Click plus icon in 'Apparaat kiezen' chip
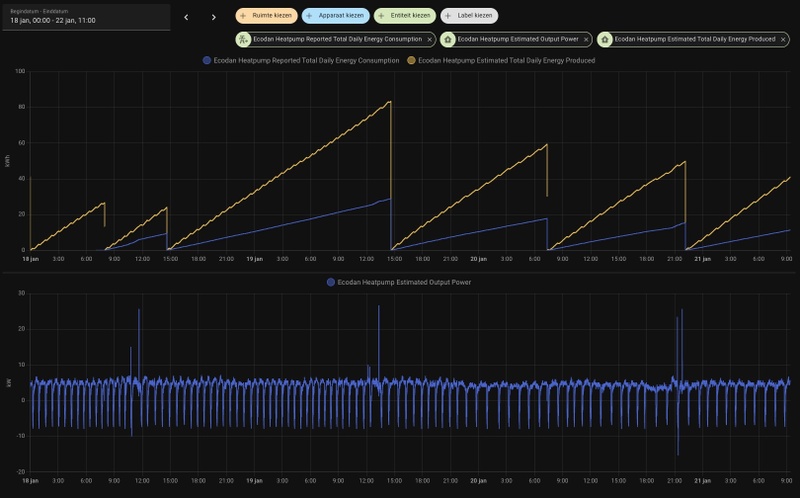 [x=310, y=16]
